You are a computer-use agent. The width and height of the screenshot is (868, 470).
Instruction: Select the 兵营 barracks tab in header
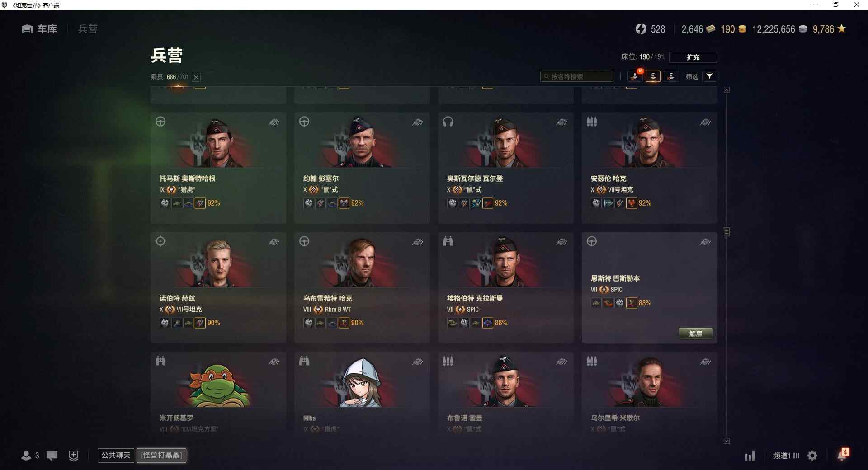click(x=87, y=29)
